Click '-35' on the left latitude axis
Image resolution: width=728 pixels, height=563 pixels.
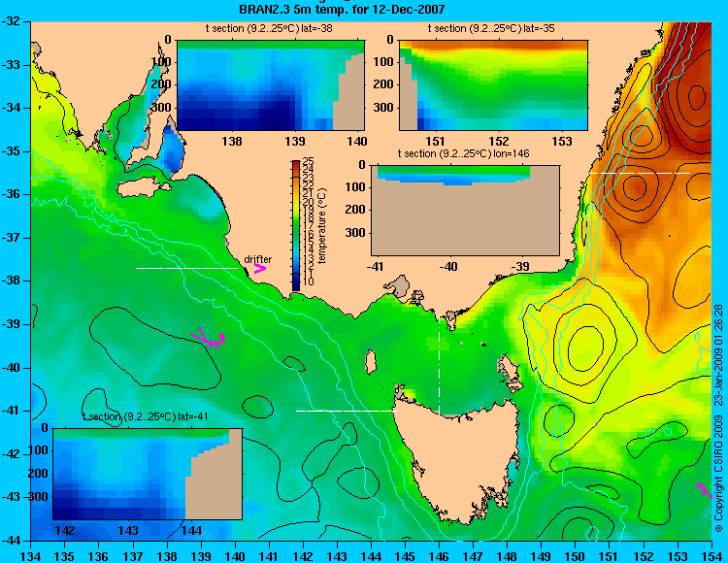point(12,151)
